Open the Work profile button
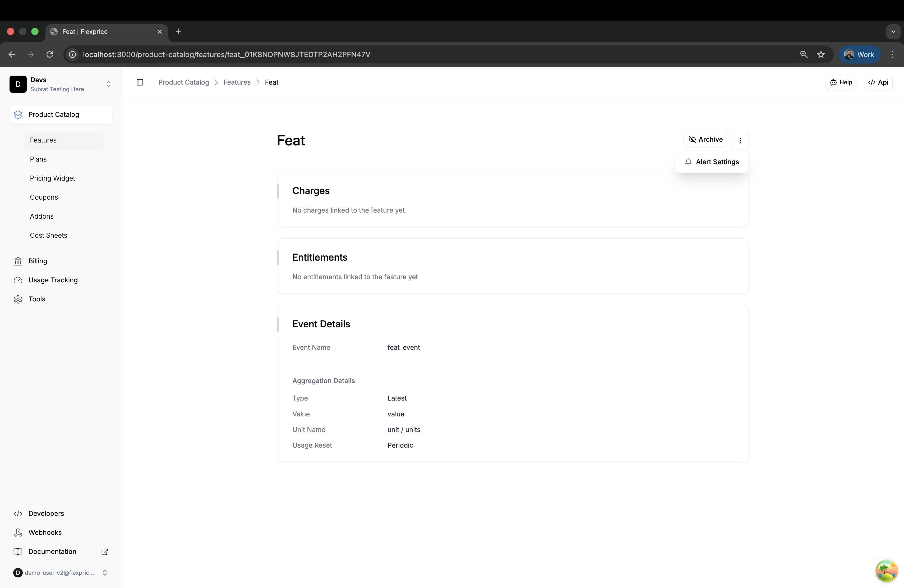Screen dimensions: 904x588 tap(859, 54)
